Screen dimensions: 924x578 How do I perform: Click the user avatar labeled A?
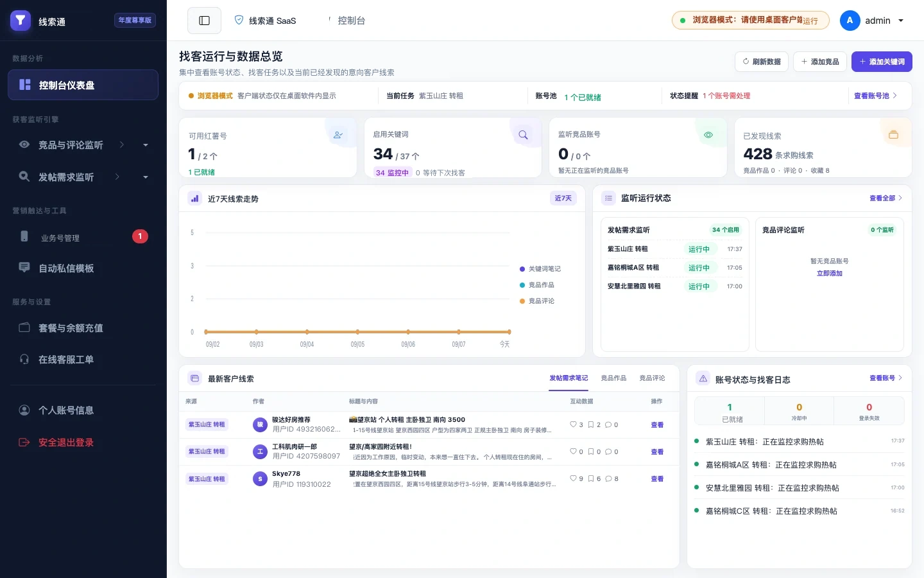[x=850, y=21]
